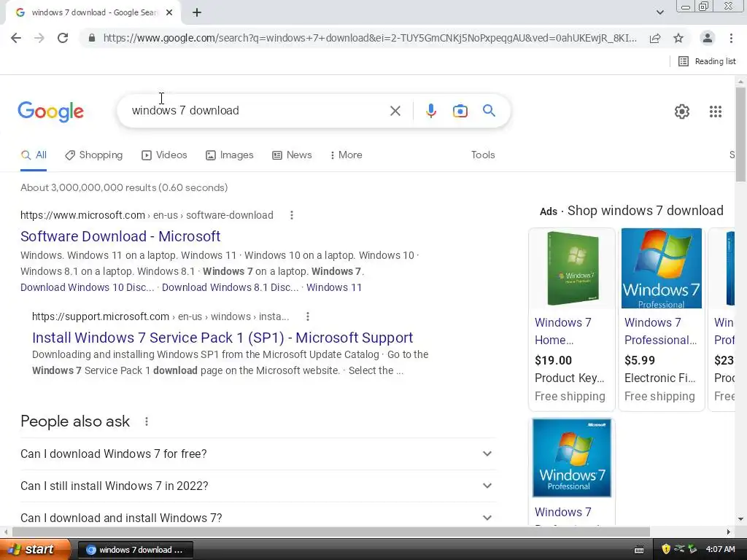Open Windows 7 Home green box product image
Screen dimensions: 747x560
tap(572, 268)
